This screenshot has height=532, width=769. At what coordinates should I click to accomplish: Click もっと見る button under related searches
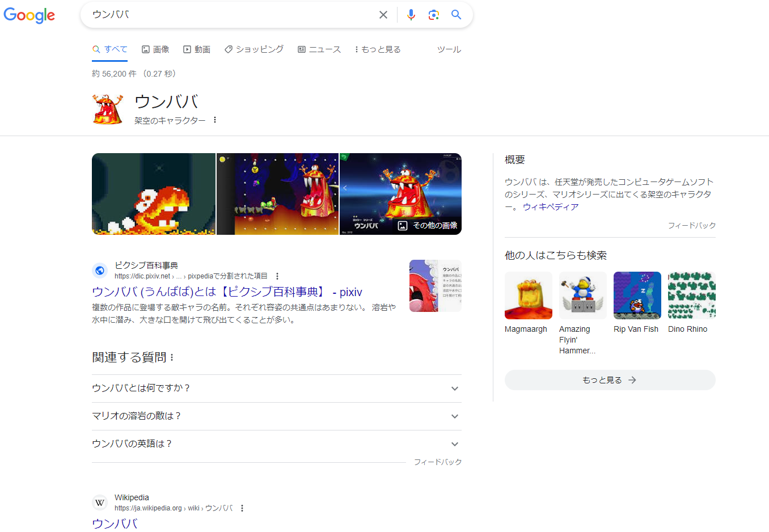(x=610, y=380)
